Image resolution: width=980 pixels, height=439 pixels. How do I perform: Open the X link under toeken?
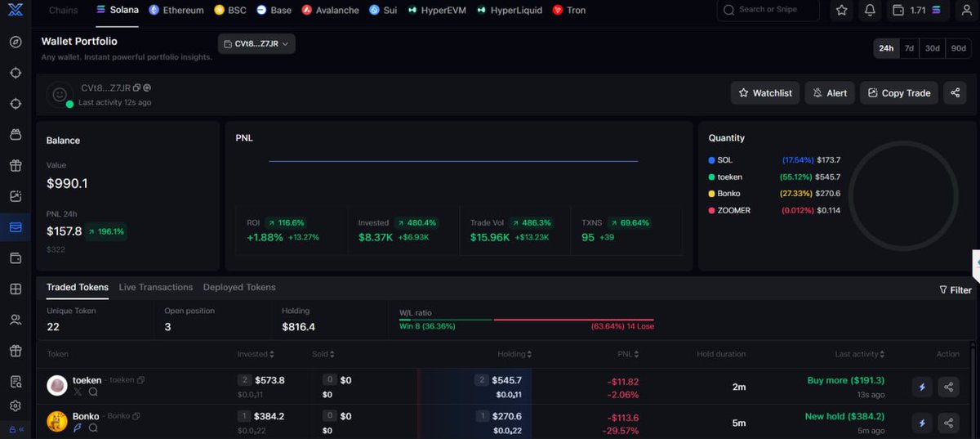78,392
